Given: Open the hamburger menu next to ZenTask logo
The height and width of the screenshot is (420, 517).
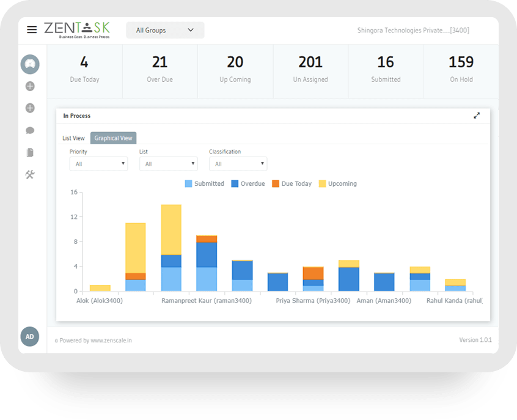Looking at the screenshot, I should tap(32, 29).
